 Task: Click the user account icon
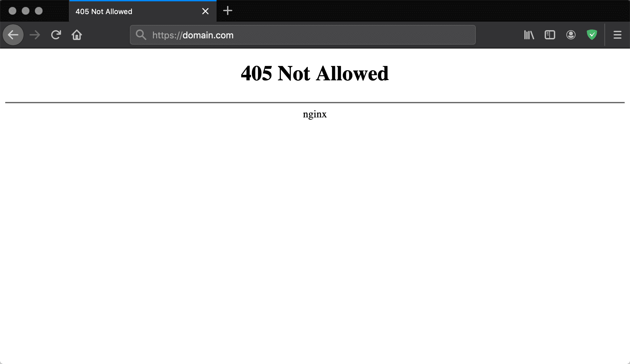[x=571, y=35]
